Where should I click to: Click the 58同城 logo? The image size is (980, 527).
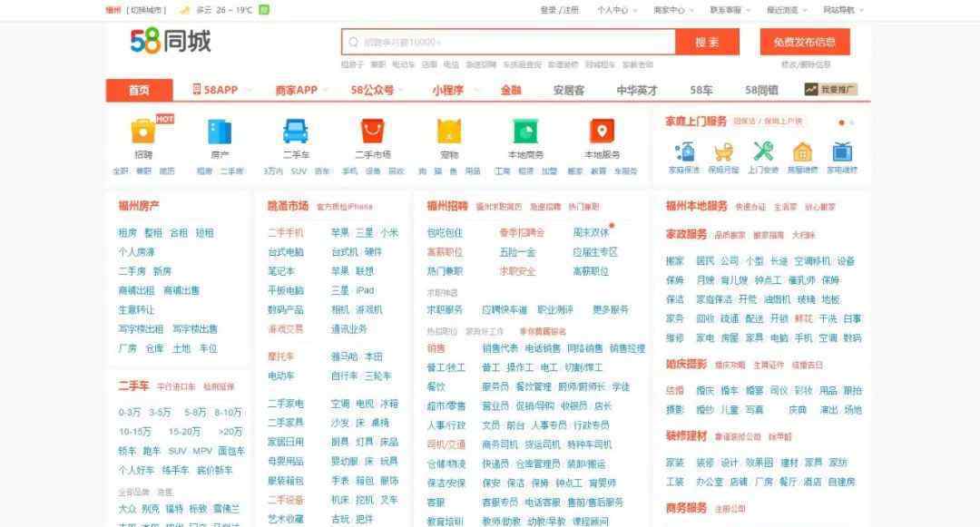[170, 41]
